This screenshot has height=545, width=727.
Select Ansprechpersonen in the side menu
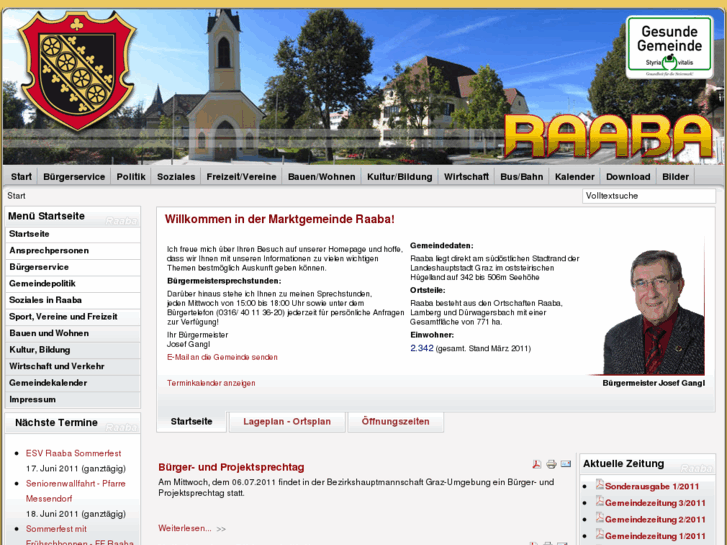point(73,251)
